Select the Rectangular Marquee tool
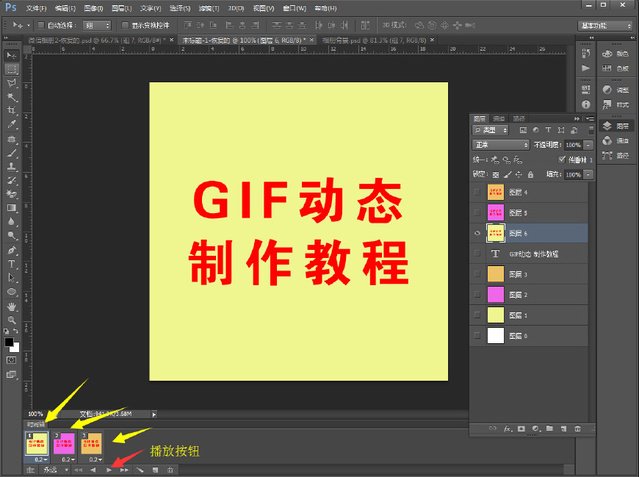The image size is (639, 477). click(x=11, y=69)
